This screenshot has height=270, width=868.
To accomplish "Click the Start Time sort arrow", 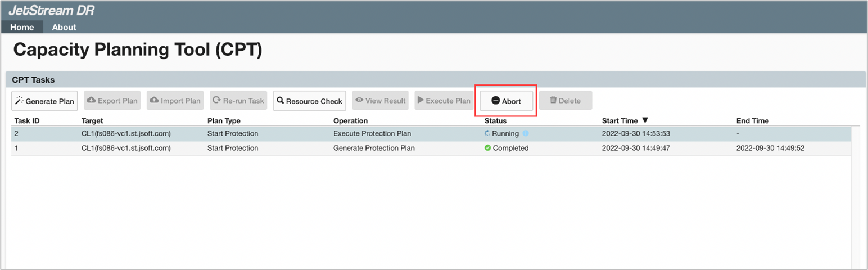I will pos(645,120).
